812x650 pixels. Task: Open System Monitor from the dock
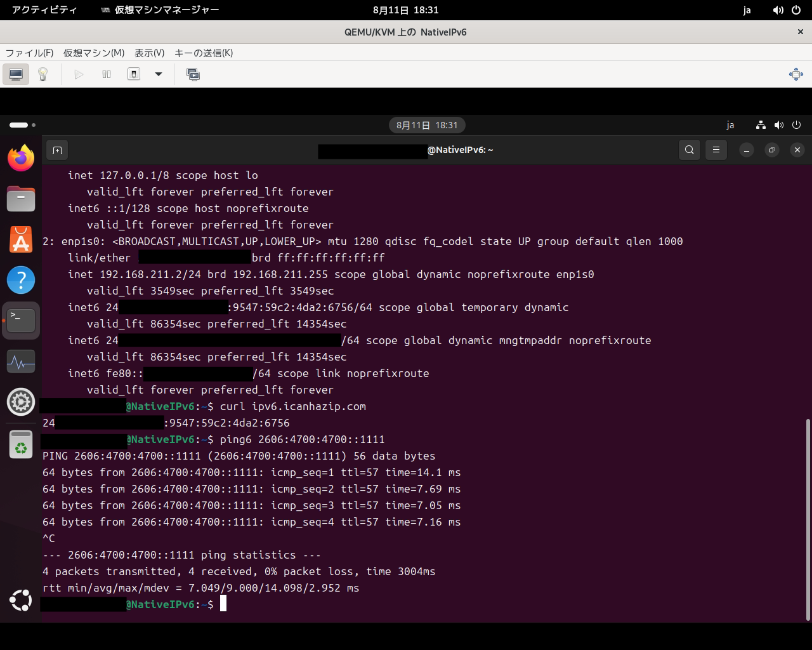coord(21,361)
